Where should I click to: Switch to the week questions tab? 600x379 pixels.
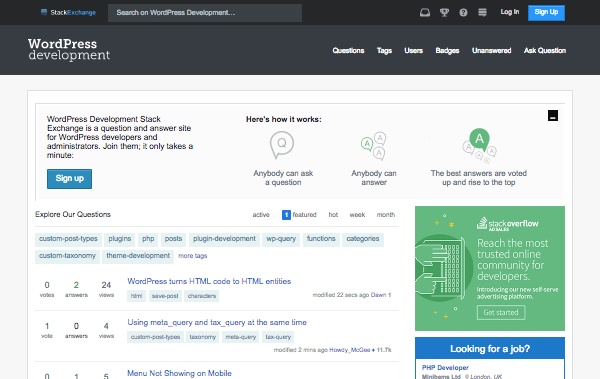[x=357, y=215]
